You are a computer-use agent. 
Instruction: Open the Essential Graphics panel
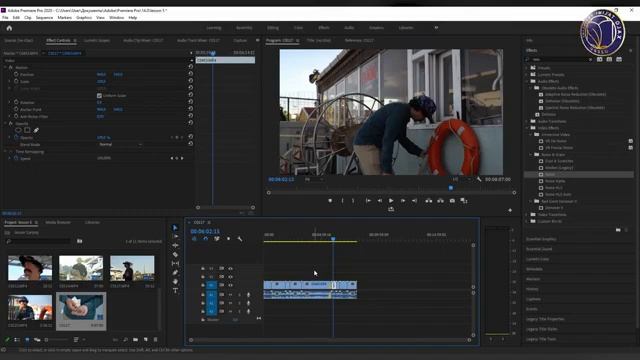[x=541, y=239]
